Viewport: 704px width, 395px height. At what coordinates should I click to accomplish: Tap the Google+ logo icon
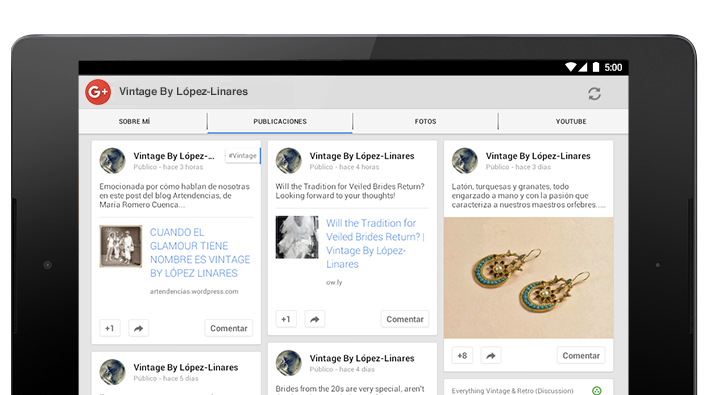(98, 92)
